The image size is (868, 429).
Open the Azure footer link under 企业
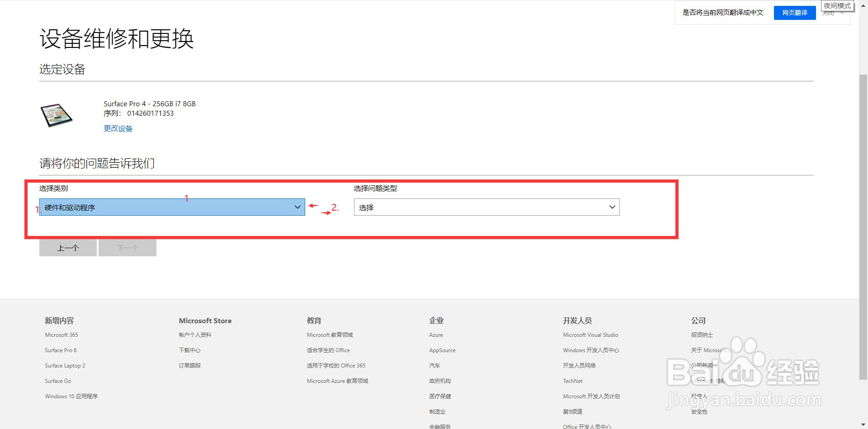(x=436, y=335)
